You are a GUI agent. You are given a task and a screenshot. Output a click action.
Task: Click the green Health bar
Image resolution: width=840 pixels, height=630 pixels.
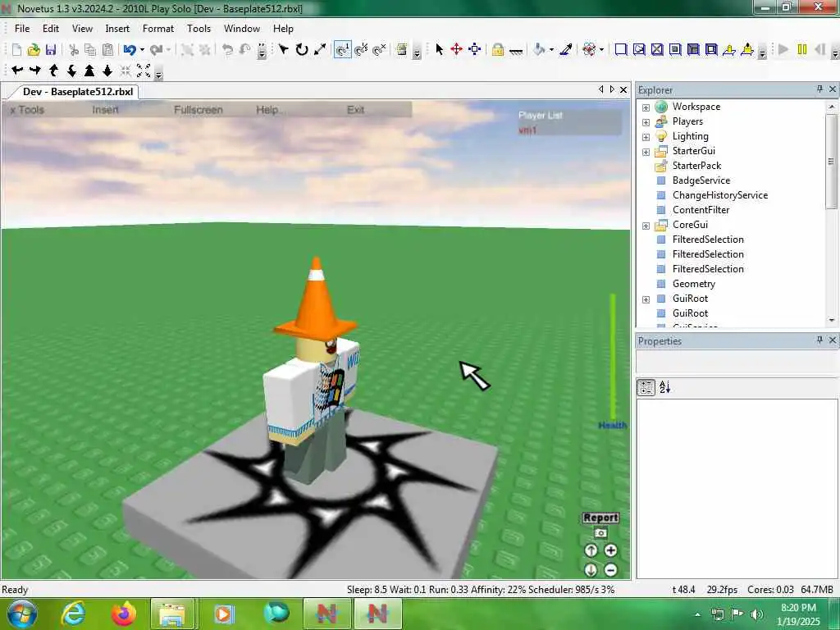coord(613,356)
